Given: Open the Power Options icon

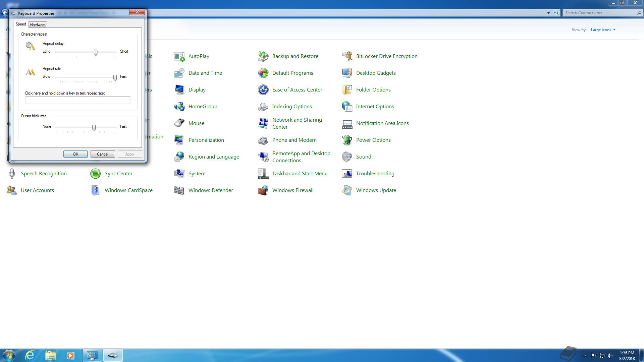Looking at the screenshot, I should [x=347, y=140].
